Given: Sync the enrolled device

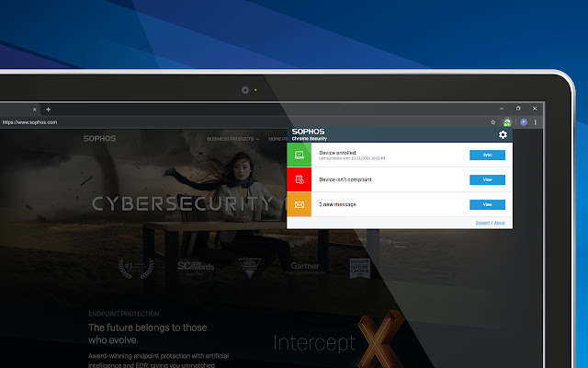Looking at the screenshot, I should (x=487, y=155).
